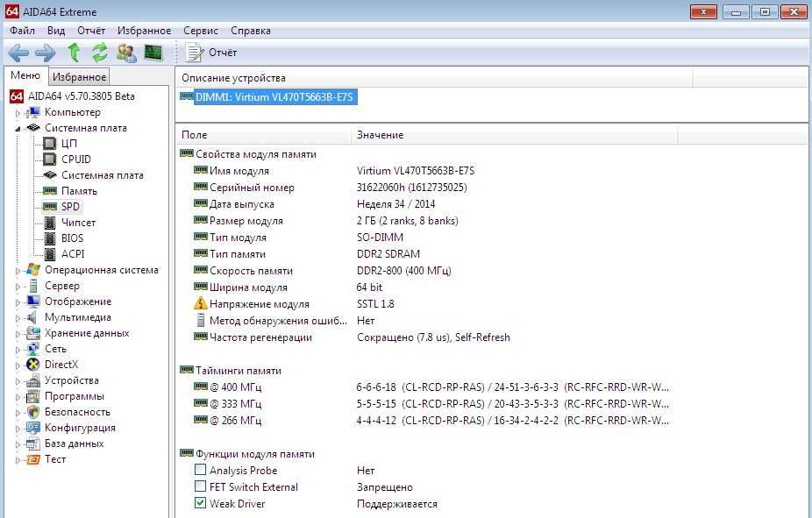Click the Тест benchmark icon
812x518 pixels.
[33, 459]
